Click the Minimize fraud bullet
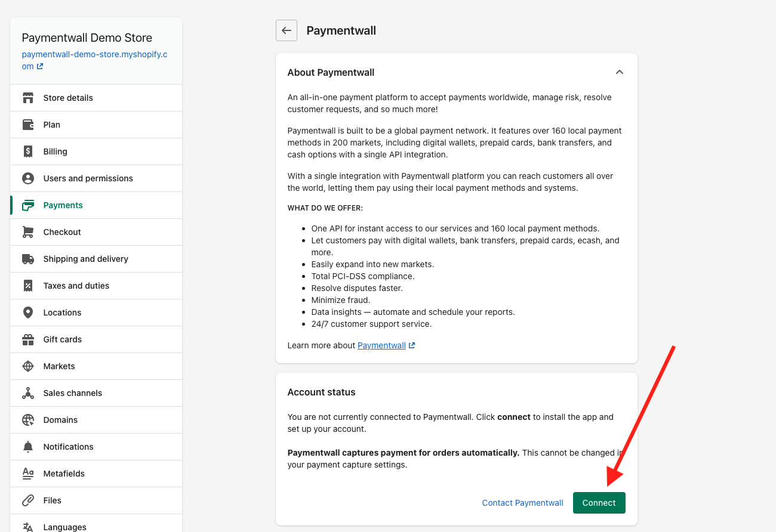Image resolution: width=776 pixels, height=532 pixels. tap(341, 300)
